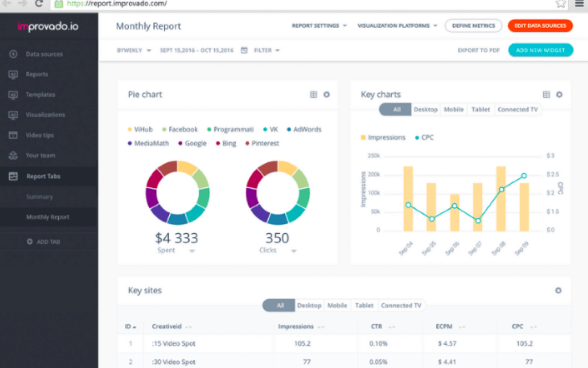Open the Clicks metric dropdown
The image size is (588, 368).
(277, 250)
